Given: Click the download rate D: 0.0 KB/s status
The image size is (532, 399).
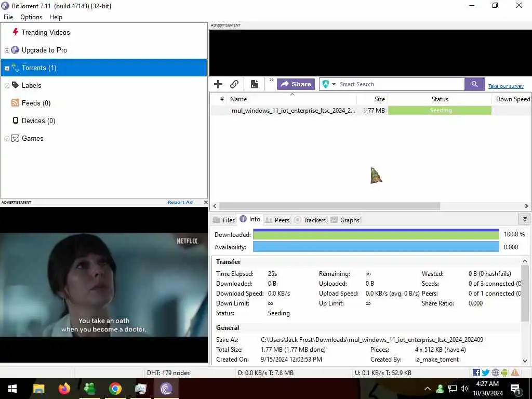Looking at the screenshot, I should pyautogui.click(x=265, y=373).
